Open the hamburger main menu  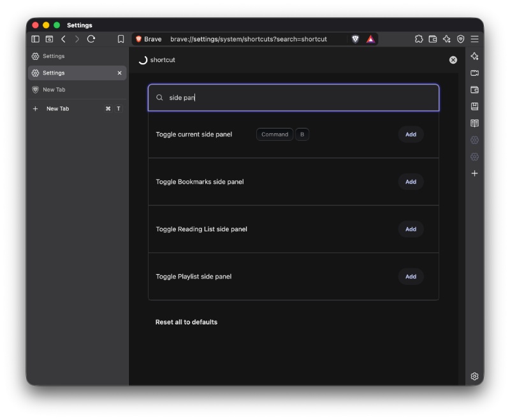474,39
